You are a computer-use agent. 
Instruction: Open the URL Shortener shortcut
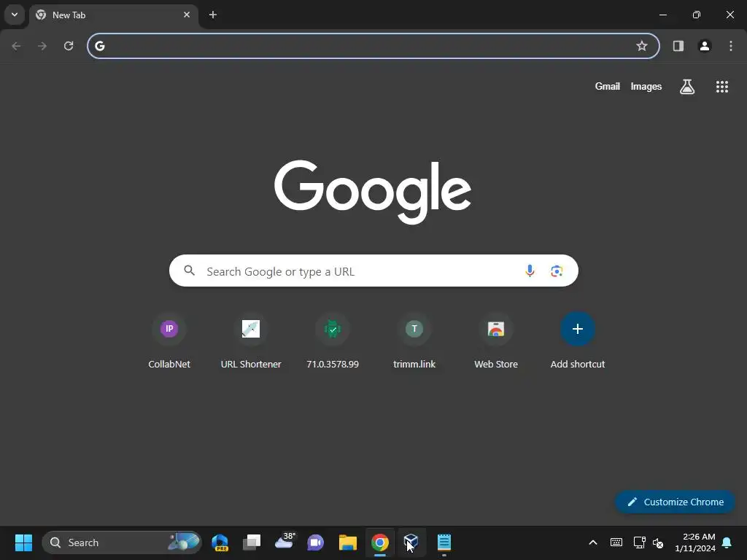click(251, 341)
